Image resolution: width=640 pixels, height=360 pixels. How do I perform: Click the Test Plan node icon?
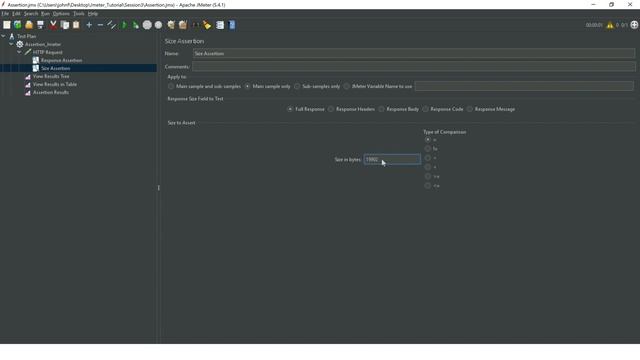(x=12, y=36)
